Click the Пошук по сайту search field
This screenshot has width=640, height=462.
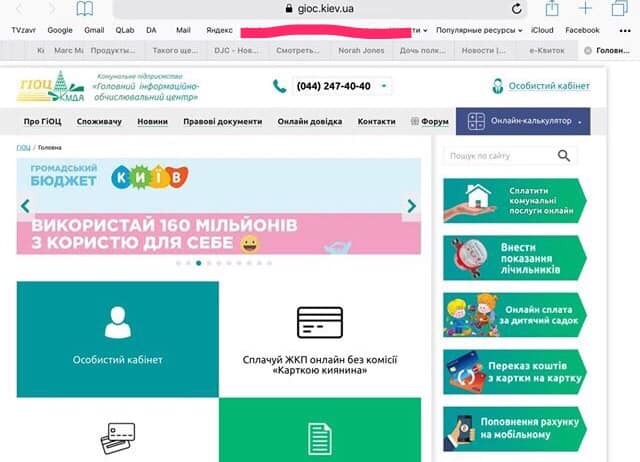click(500, 156)
